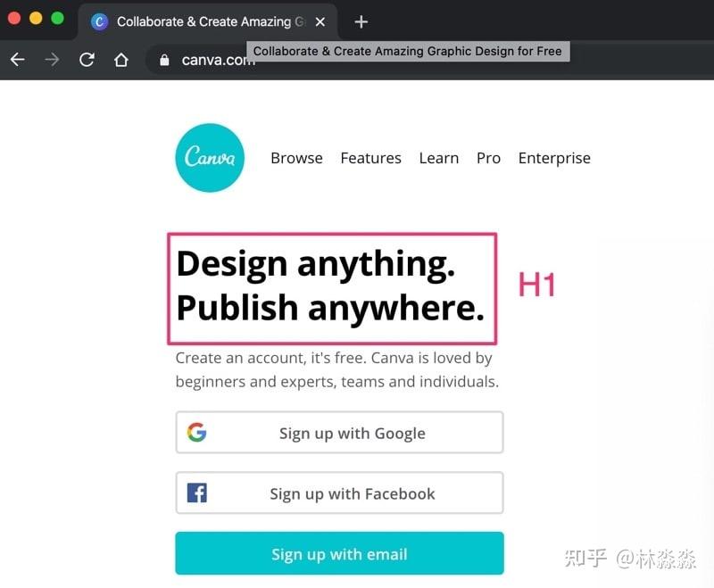Open the Browse menu
The height and width of the screenshot is (588, 714).
click(x=296, y=158)
